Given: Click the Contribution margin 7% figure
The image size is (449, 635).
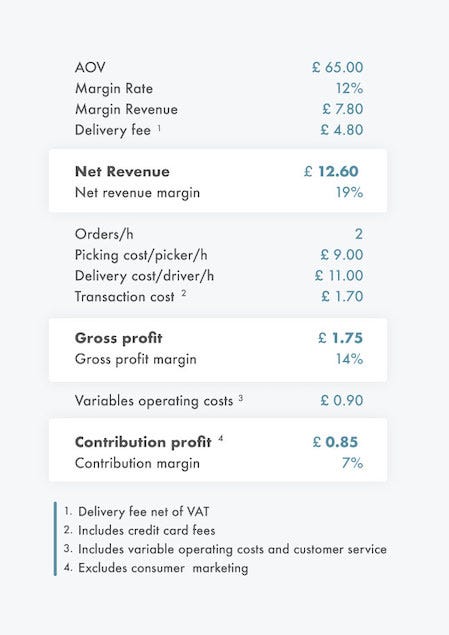Looking at the screenshot, I should pyautogui.click(x=352, y=463).
